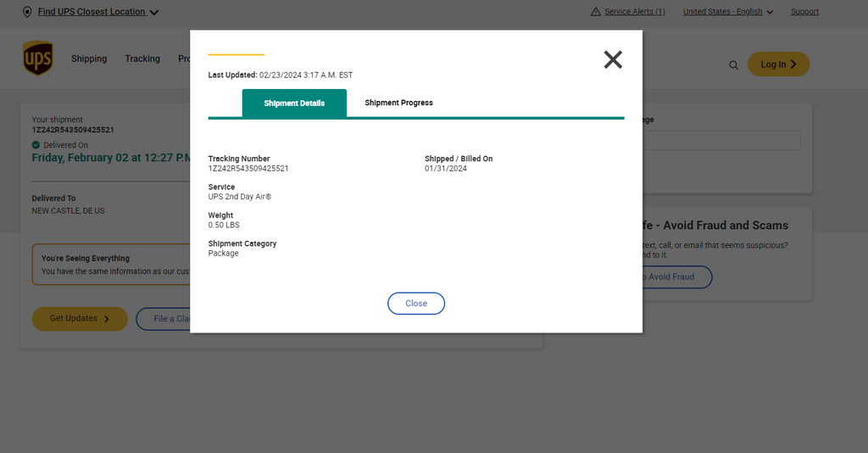Click the Avoid Fraud button
The width and height of the screenshot is (868, 453).
pos(677,277)
